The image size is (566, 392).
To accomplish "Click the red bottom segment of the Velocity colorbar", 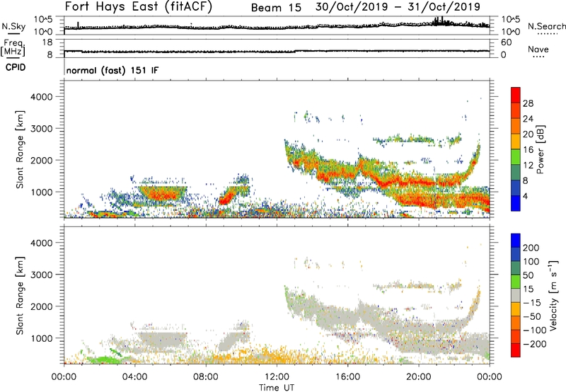I will point(516,350).
